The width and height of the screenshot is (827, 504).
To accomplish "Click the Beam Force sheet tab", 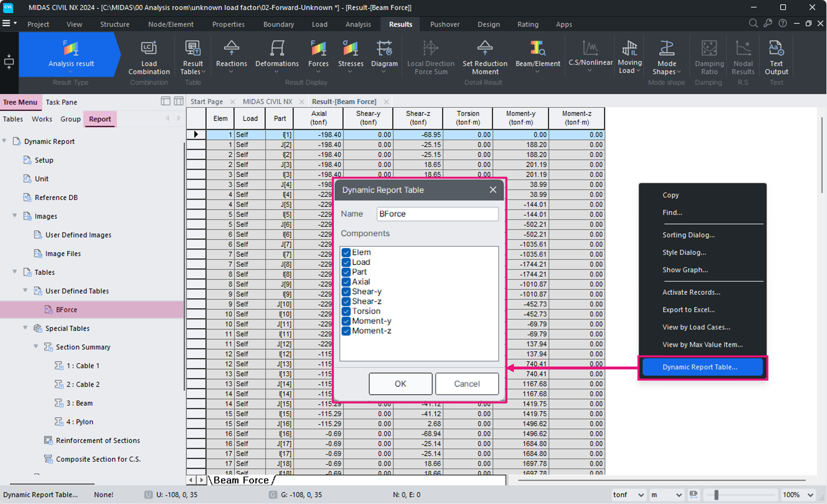I will pos(241,480).
